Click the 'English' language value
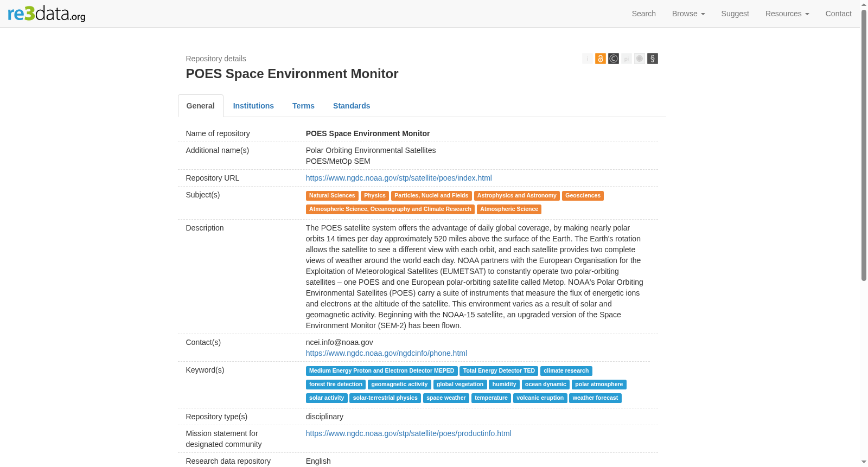The height and width of the screenshot is (467, 868). pos(318,461)
